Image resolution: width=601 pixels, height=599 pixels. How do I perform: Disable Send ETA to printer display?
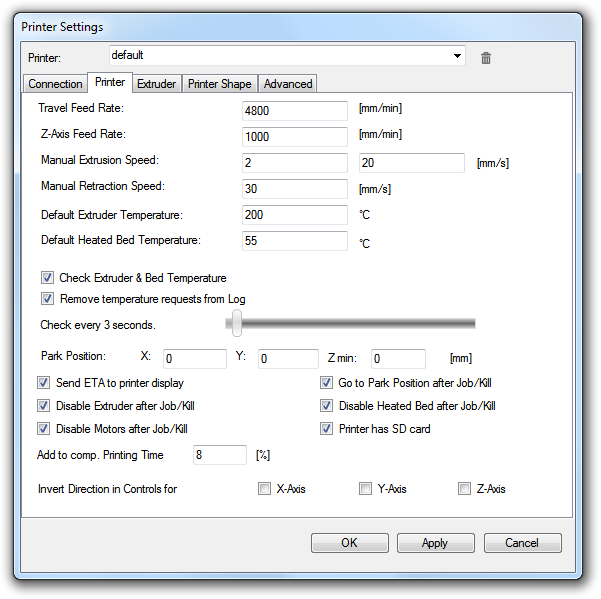coord(44,383)
